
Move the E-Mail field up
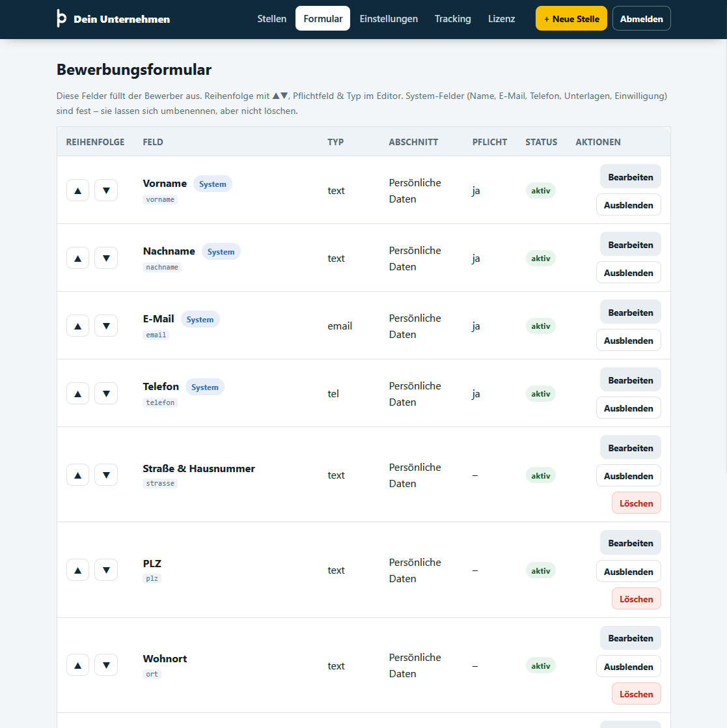click(78, 326)
